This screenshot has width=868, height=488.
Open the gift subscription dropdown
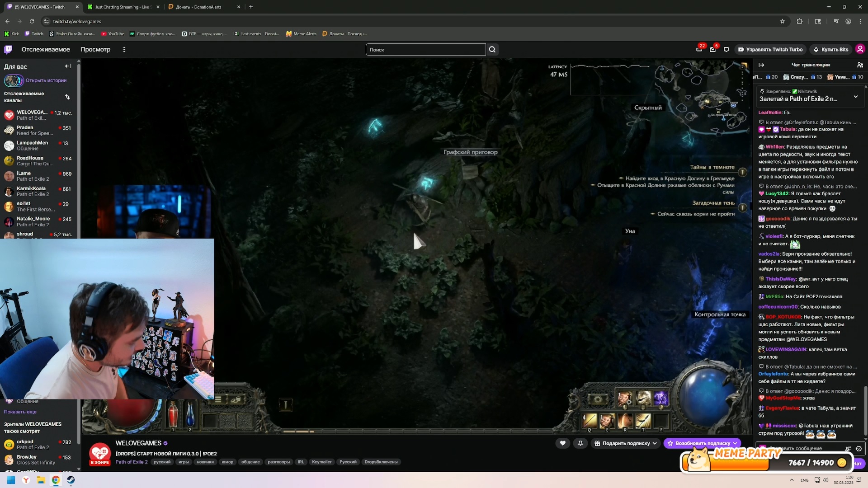(626, 443)
